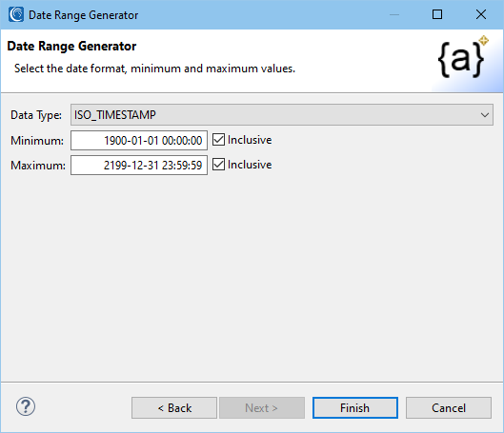Maximize the Date Range Generator window

click(x=437, y=14)
